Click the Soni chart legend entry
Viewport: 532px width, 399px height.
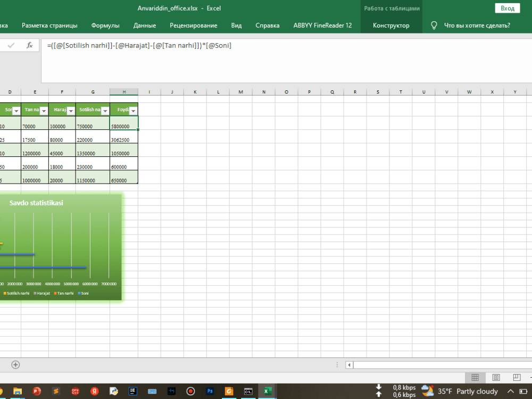83,293
